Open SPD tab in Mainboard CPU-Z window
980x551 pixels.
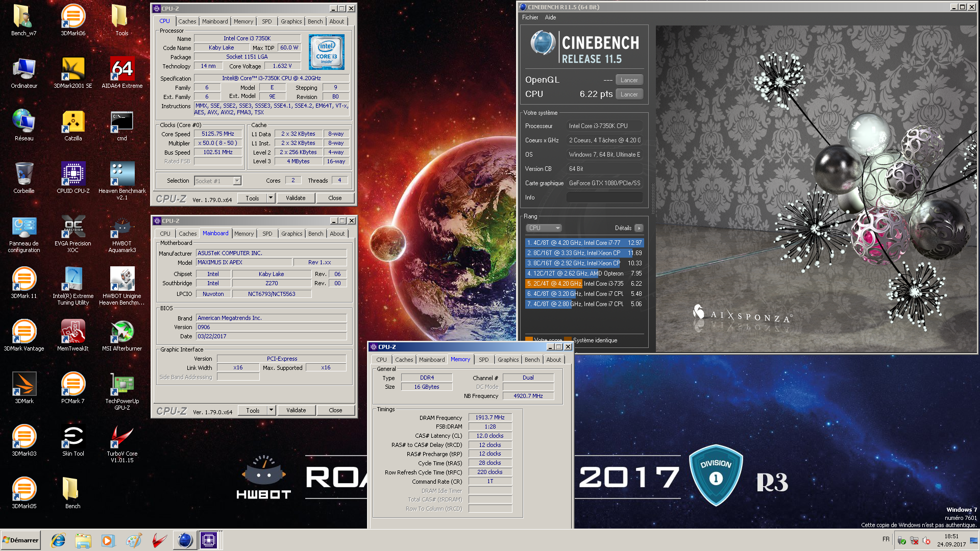267,234
